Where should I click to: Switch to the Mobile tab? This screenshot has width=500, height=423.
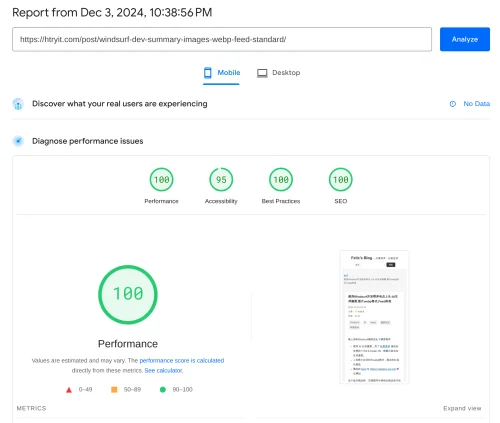222,73
